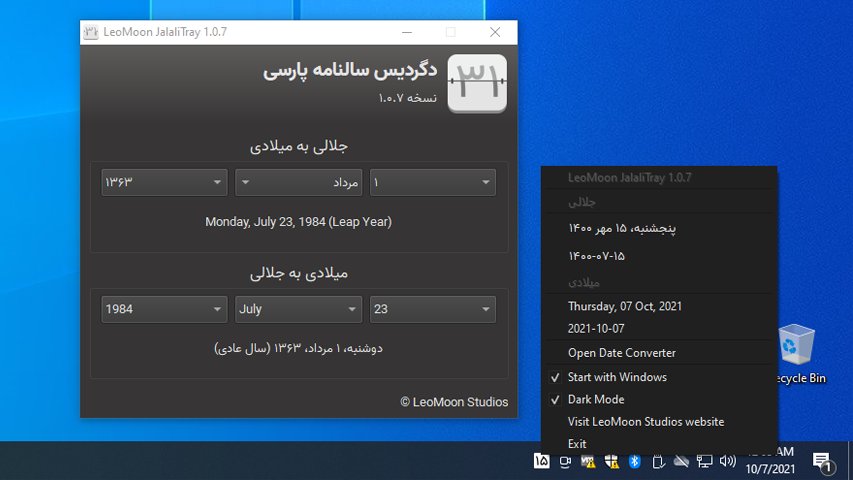Open the Jalali day dropdown showing ۱

[432, 182]
